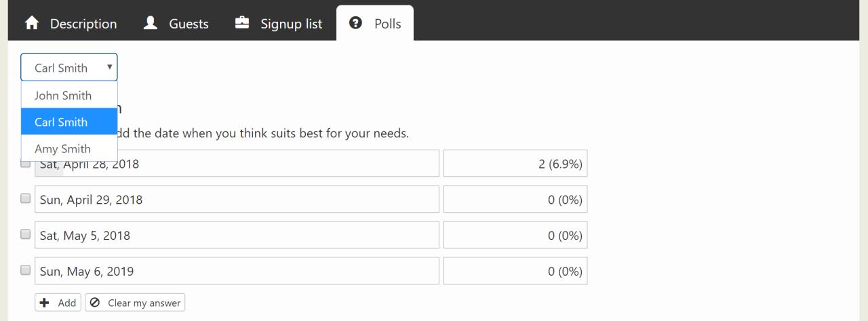Click the Clear my answer button
868x321 pixels.
[x=135, y=302]
